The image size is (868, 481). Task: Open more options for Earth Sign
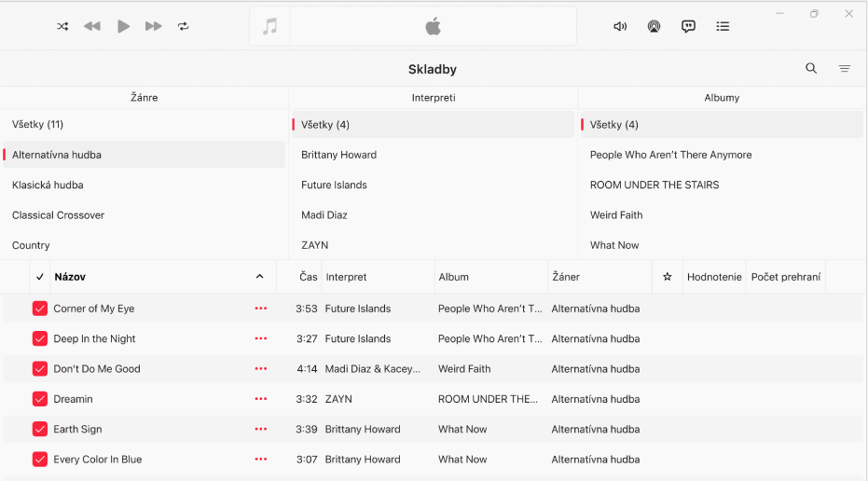(x=261, y=429)
